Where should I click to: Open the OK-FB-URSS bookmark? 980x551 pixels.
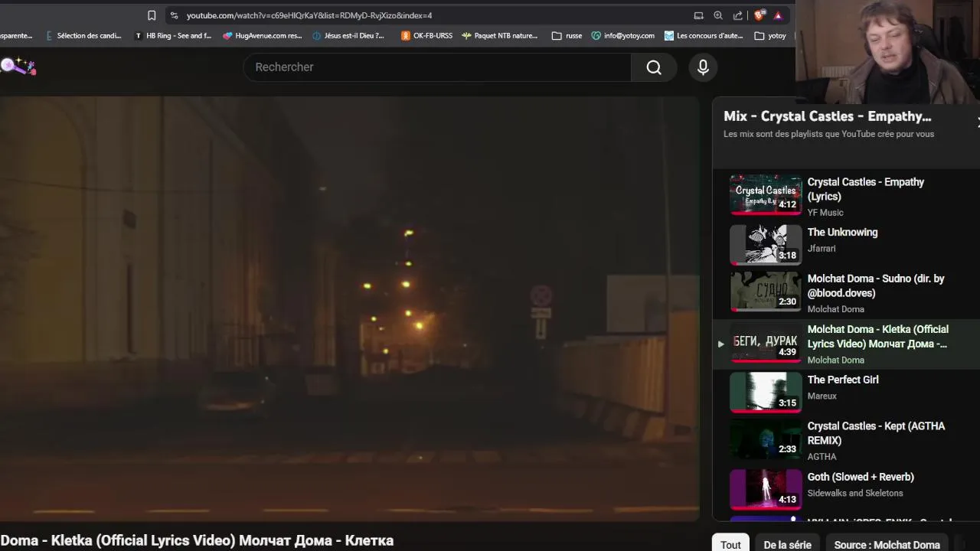[426, 35]
